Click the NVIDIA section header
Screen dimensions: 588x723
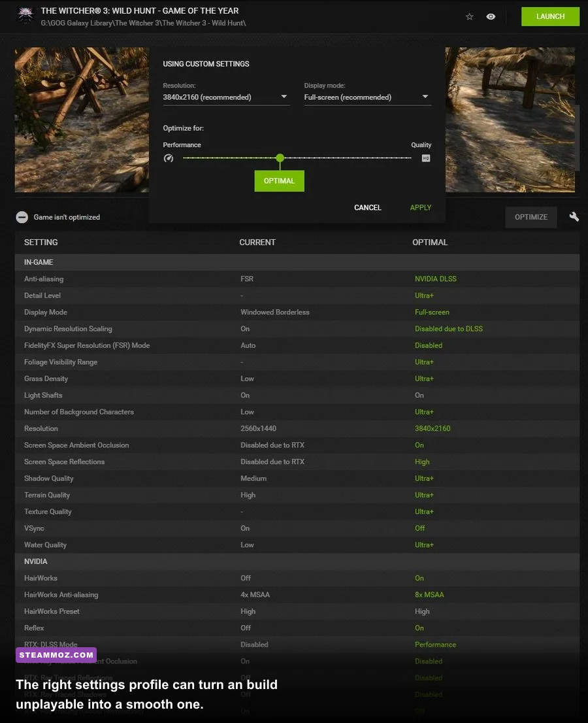coord(297,561)
